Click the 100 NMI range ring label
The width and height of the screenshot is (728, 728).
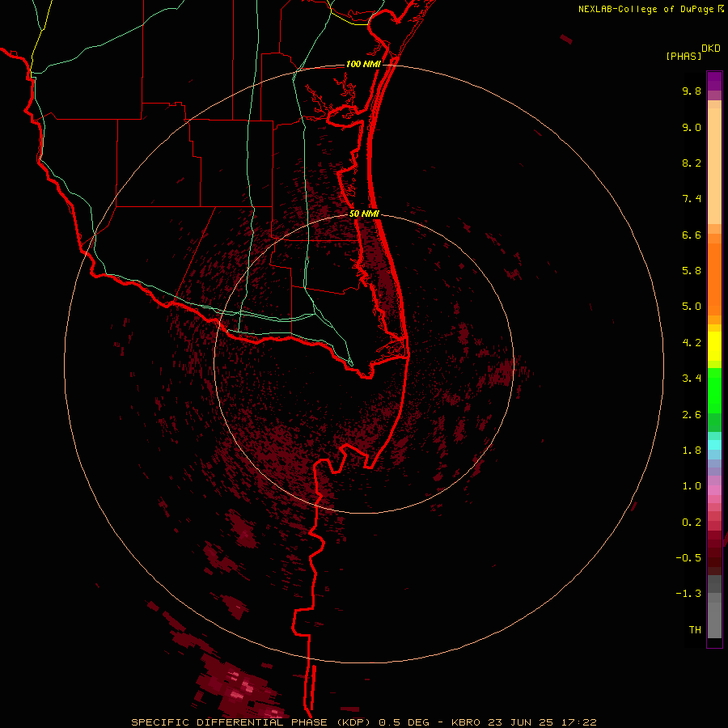point(363,64)
